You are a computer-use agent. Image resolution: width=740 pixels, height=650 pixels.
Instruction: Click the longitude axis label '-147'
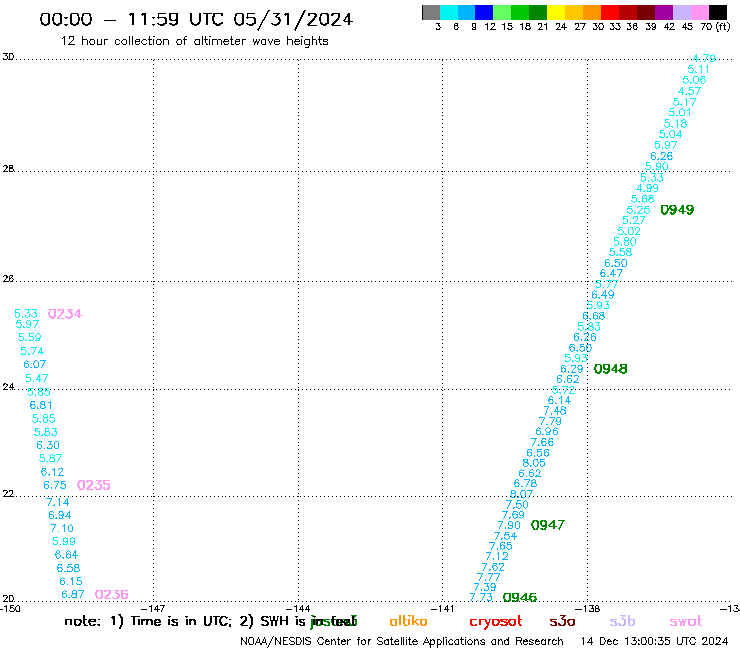point(153,609)
